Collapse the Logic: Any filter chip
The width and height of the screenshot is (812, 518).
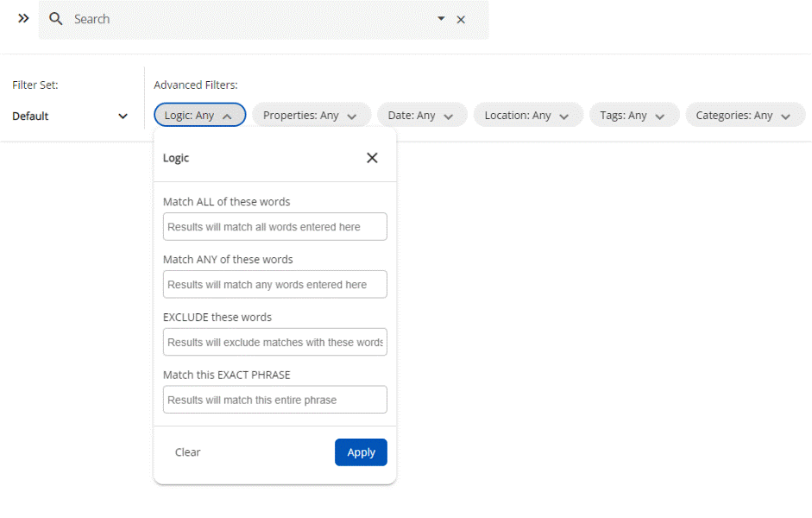click(x=199, y=115)
